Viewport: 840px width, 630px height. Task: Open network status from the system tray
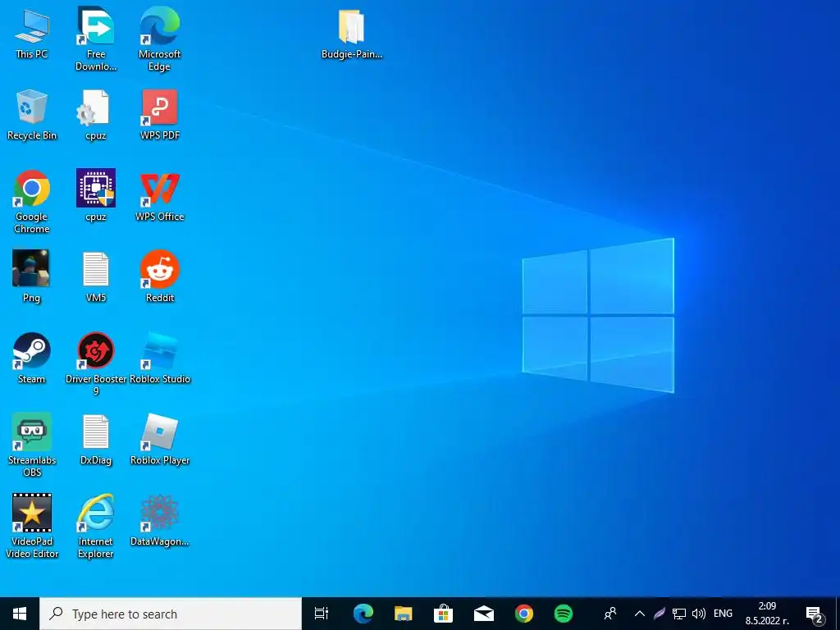tap(679, 614)
